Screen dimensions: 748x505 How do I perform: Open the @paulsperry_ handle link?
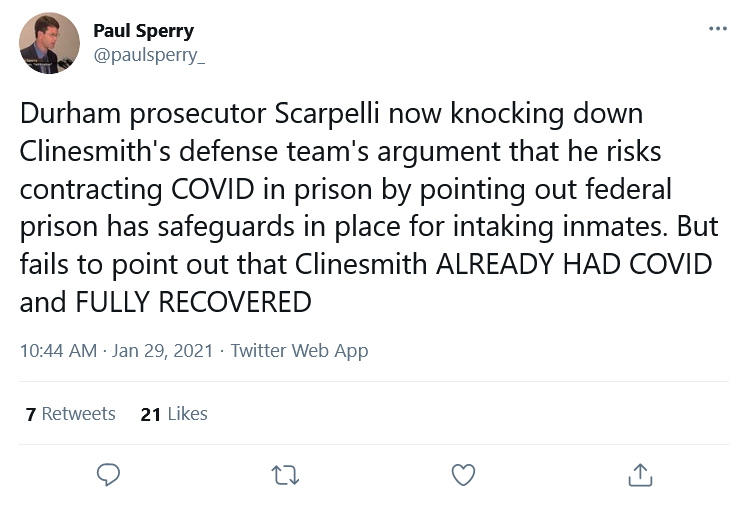point(149,57)
